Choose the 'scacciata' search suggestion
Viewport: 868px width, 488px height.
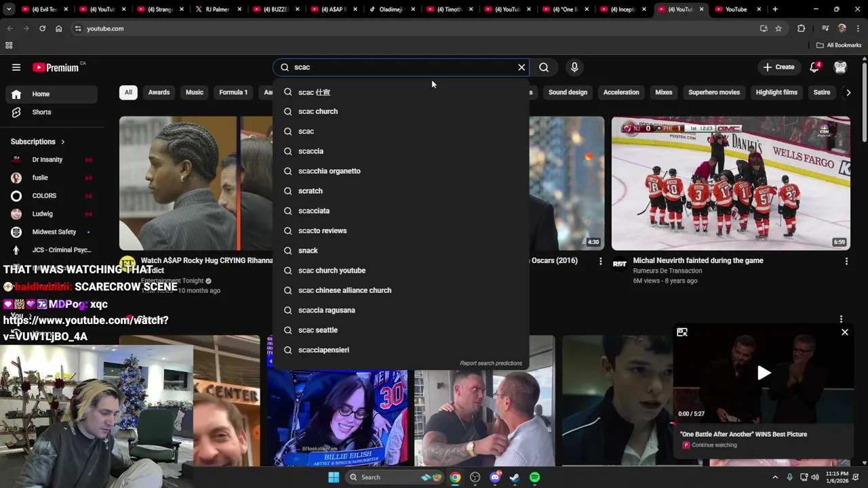(x=401, y=211)
